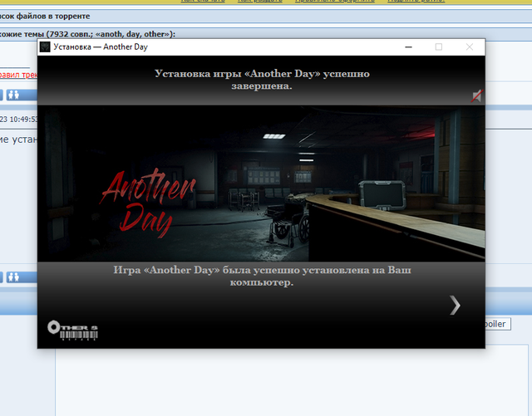Click the 'была успешно установлена' message text

click(262, 276)
